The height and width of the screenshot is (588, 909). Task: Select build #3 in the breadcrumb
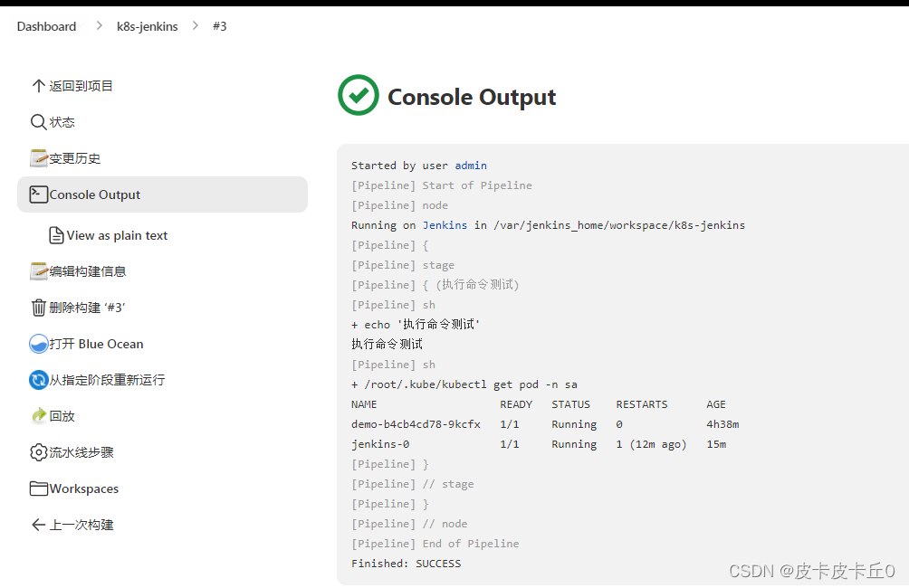click(x=220, y=26)
